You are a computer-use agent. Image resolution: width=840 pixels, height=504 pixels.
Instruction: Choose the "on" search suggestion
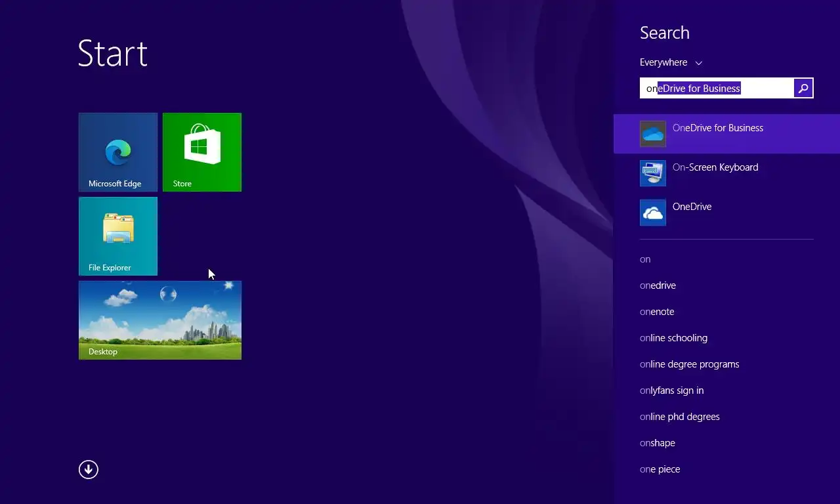point(645,259)
